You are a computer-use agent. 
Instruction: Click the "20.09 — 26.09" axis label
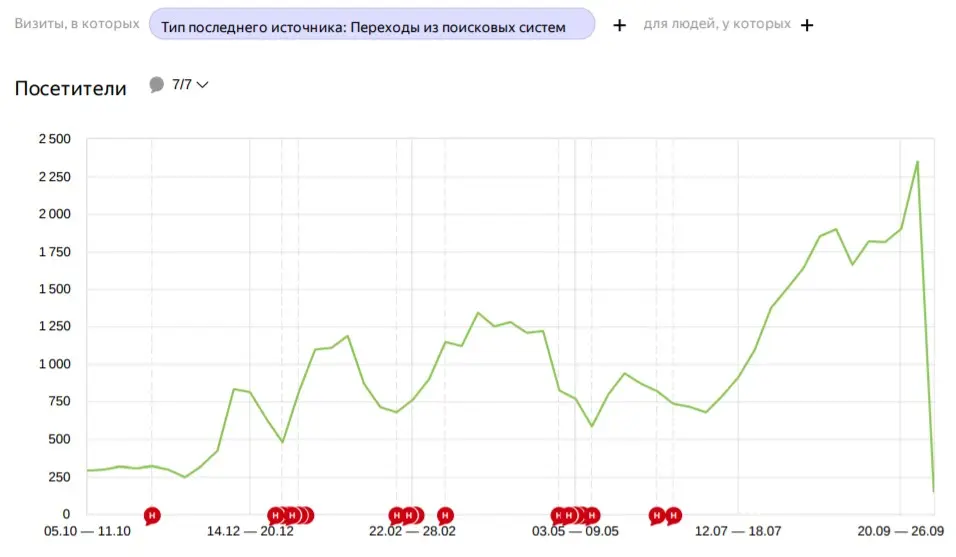tap(901, 531)
